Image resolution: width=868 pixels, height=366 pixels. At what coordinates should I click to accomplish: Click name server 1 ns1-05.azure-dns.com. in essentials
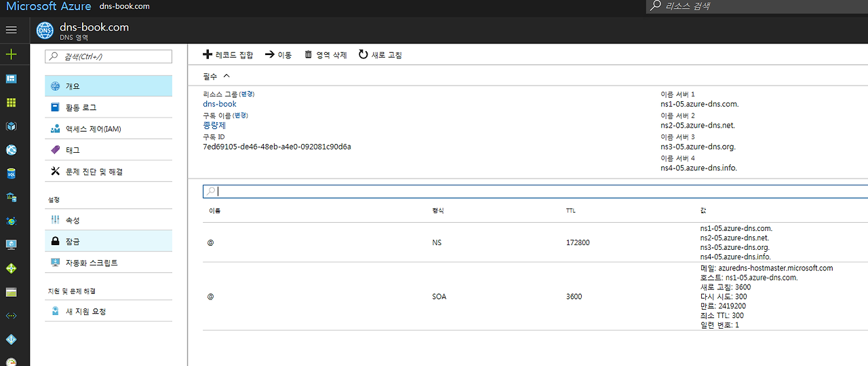[x=699, y=104]
